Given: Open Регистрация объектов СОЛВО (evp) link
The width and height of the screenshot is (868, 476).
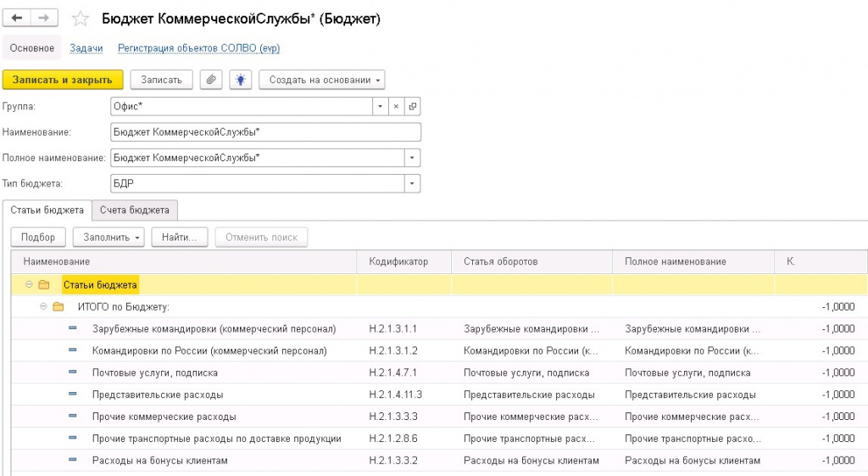Looking at the screenshot, I should click(x=198, y=49).
